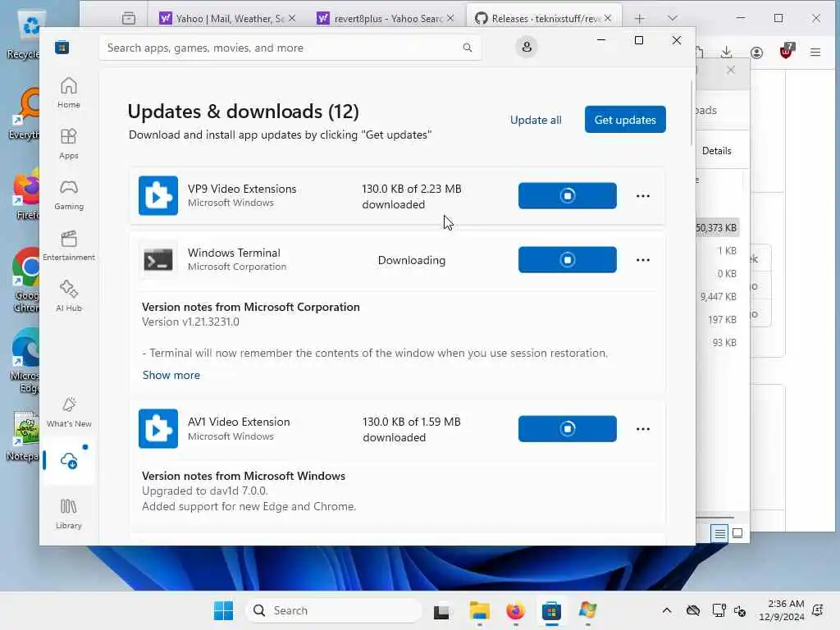Expand Show more in Windows Terminal notes
This screenshot has height=630, width=840.
(171, 375)
